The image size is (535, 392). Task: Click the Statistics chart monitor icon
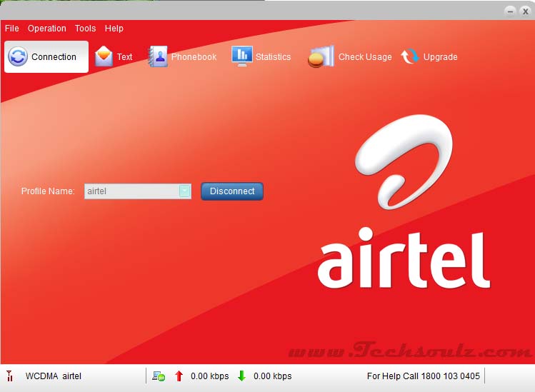tap(242, 56)
